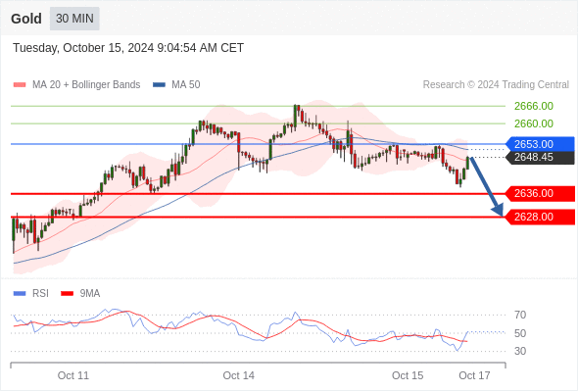
Task: Toggle the MA 50 legend entry
Action: pos(176,85)
